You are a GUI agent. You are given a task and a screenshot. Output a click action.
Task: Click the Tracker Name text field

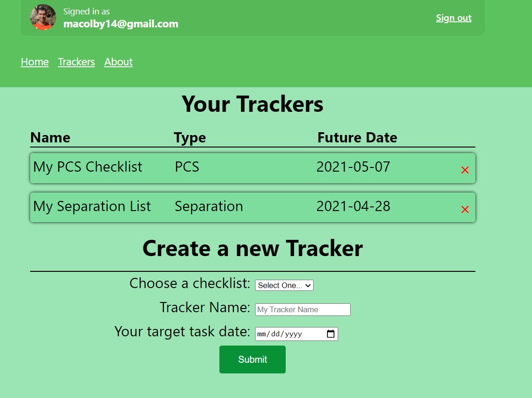pos(302,309)
